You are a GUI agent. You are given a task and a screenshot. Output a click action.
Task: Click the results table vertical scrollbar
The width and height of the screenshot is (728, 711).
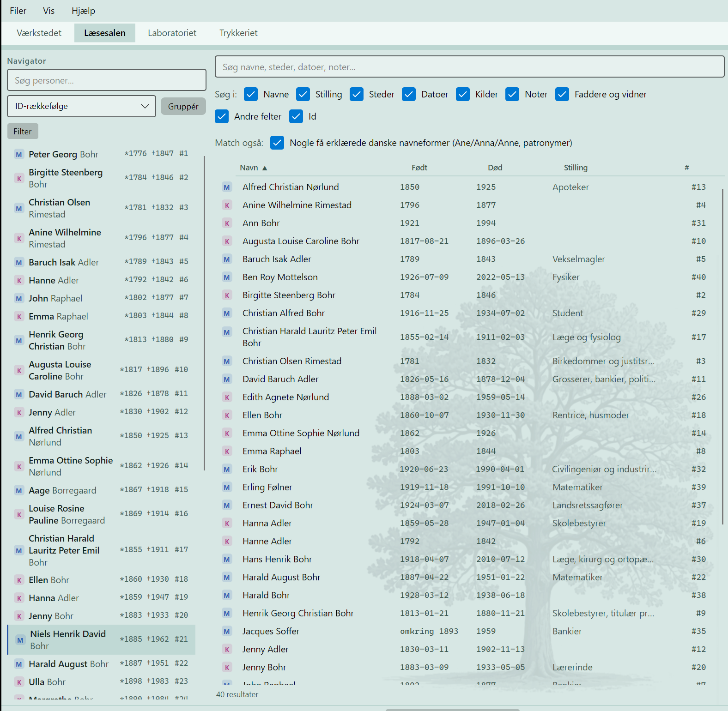(x=722, y=356)
